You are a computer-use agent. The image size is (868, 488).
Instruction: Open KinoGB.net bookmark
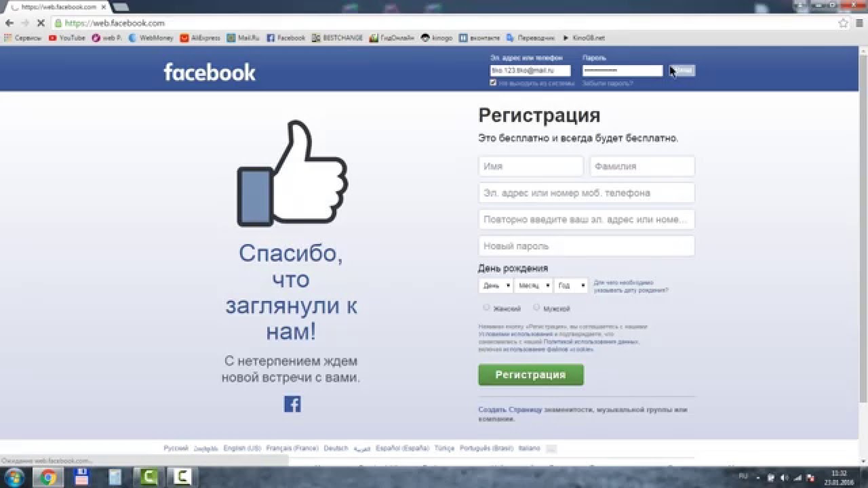coord(583,38)
